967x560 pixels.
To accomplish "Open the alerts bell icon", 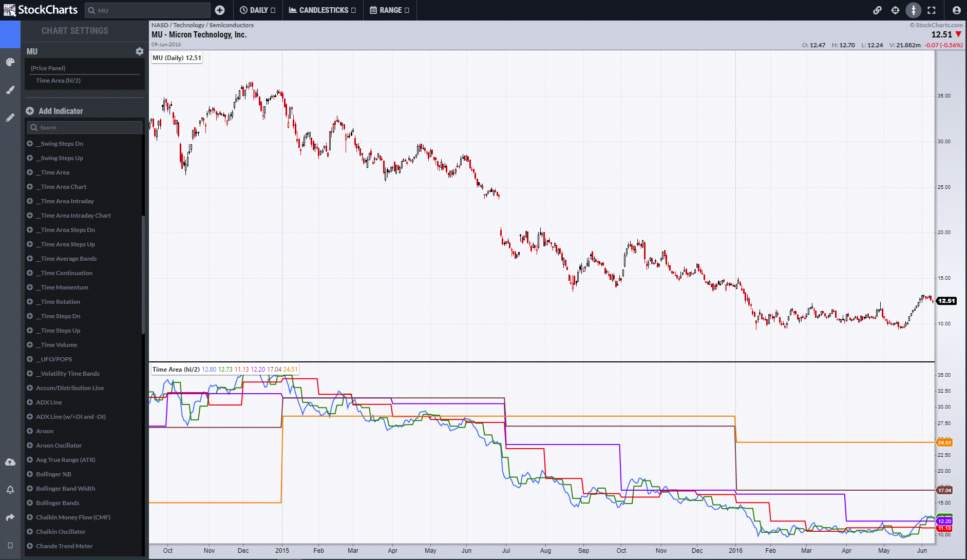I will click(10, 490).
